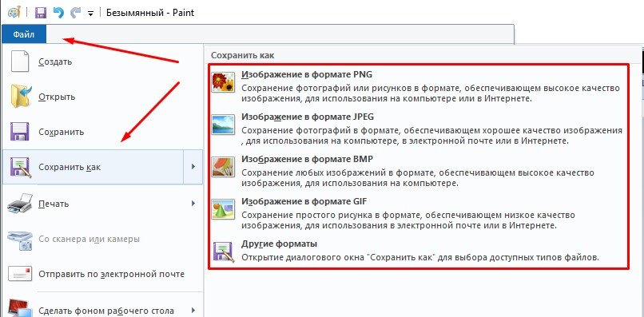Click the purple floppy icon beside Сохранить
644x317 pixels.
click(19, 132)
